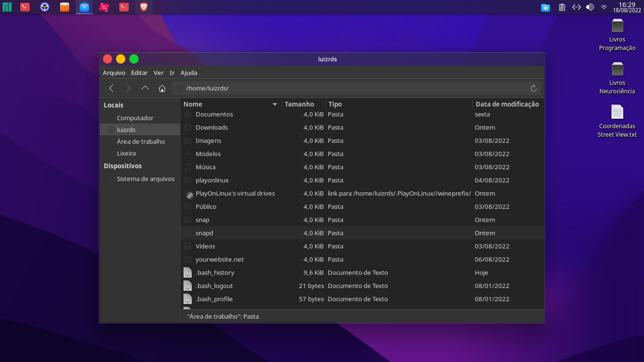
Task: Select the snapd folder name
Action: click(204, 233)
